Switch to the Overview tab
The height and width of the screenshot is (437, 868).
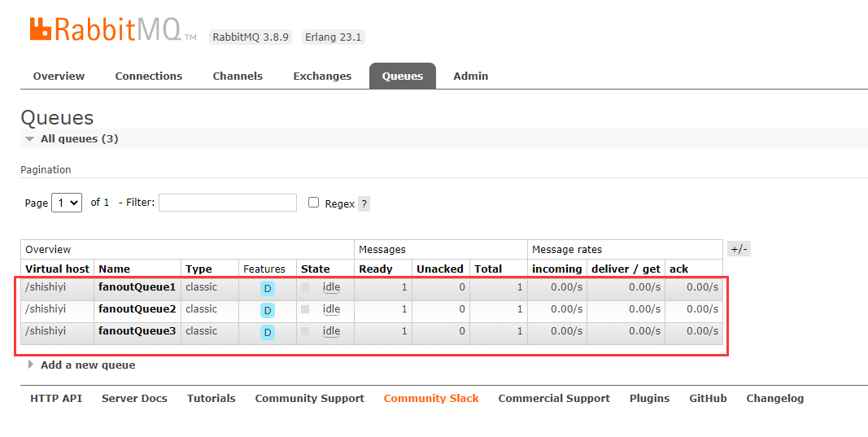point(59,76)
